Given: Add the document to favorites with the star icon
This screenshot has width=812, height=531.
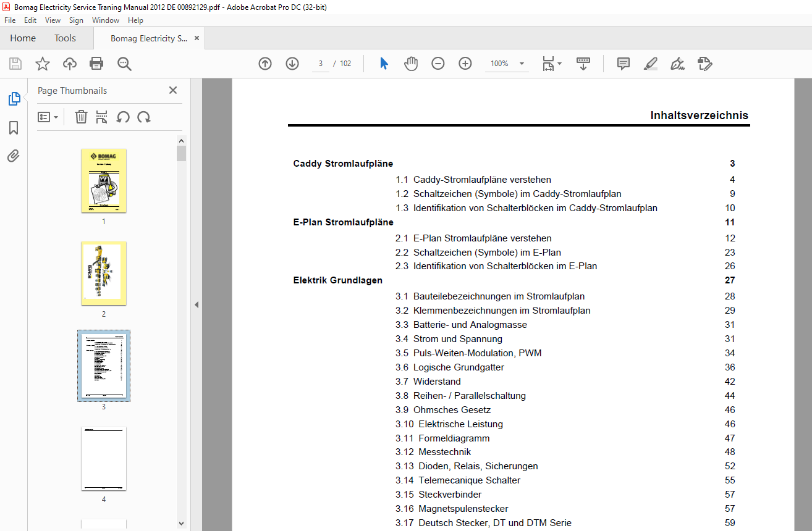Looking at the screenshot, I should (x=43, y=64).
